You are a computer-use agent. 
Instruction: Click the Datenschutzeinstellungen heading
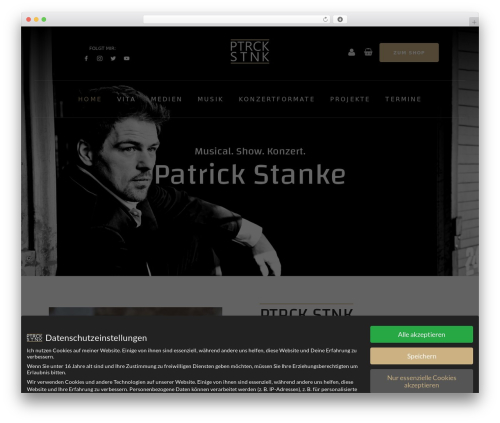coord(96,338)
